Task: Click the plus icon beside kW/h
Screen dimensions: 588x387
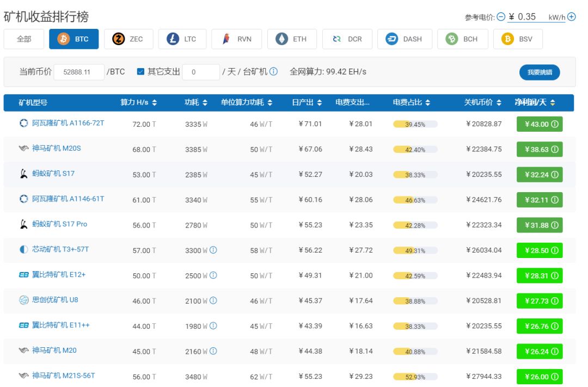Action: pyautogui.click(x=571, y=17)
